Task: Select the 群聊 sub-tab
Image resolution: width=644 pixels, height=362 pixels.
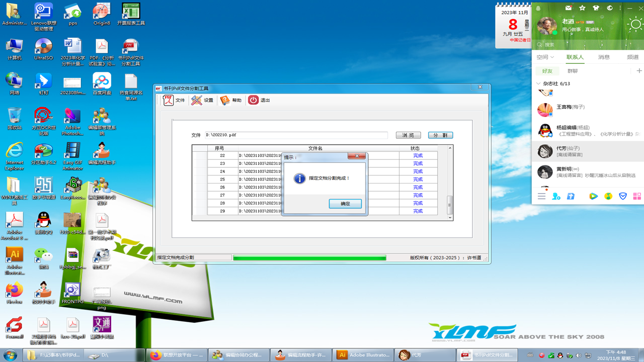Action: click(x=573, y=71)
